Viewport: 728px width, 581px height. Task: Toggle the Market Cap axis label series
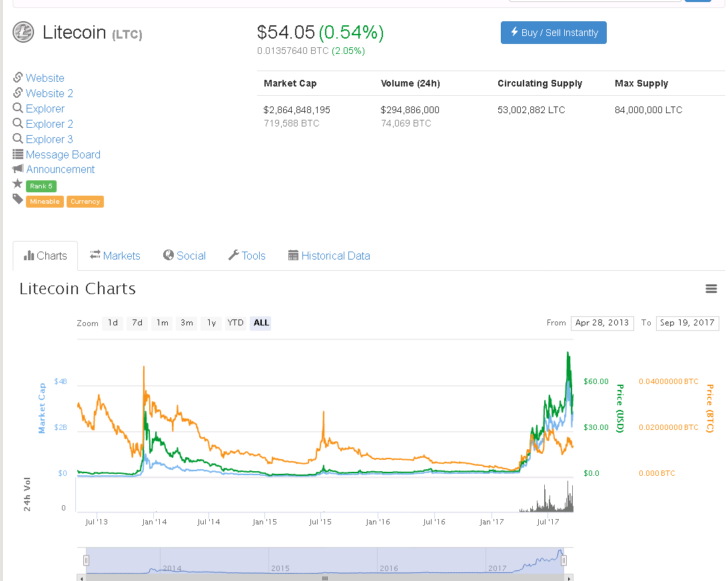click(42, 409)
